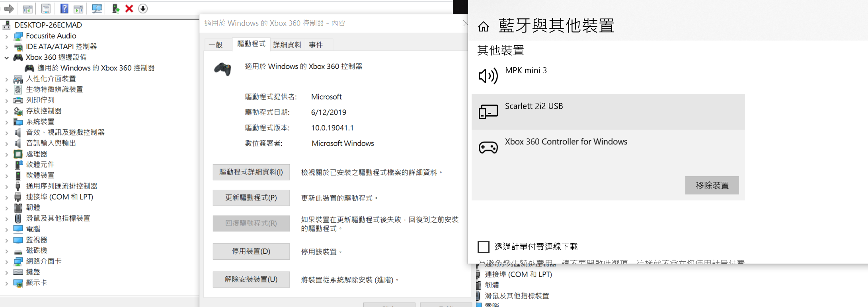
Task: Open the 詳細資料 tab
Action: (x=287, y=45)
